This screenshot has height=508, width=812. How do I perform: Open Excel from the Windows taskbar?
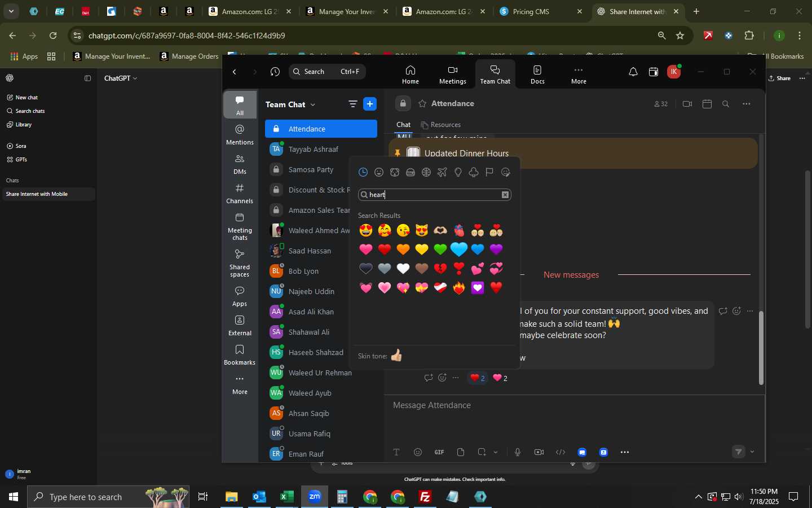point(287,497)
